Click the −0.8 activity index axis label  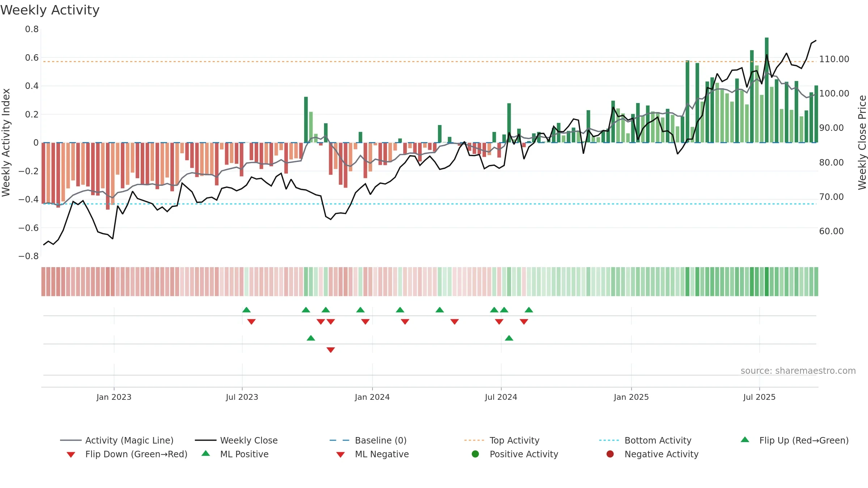[29, 256]
